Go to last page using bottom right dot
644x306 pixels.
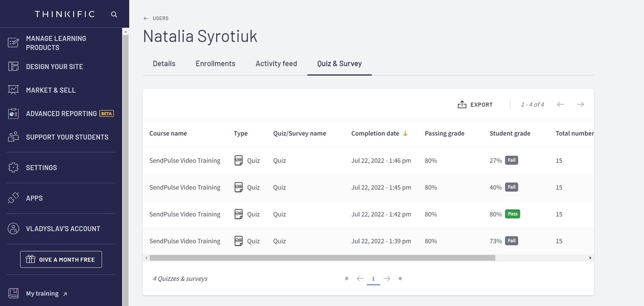tap(400, 278)
